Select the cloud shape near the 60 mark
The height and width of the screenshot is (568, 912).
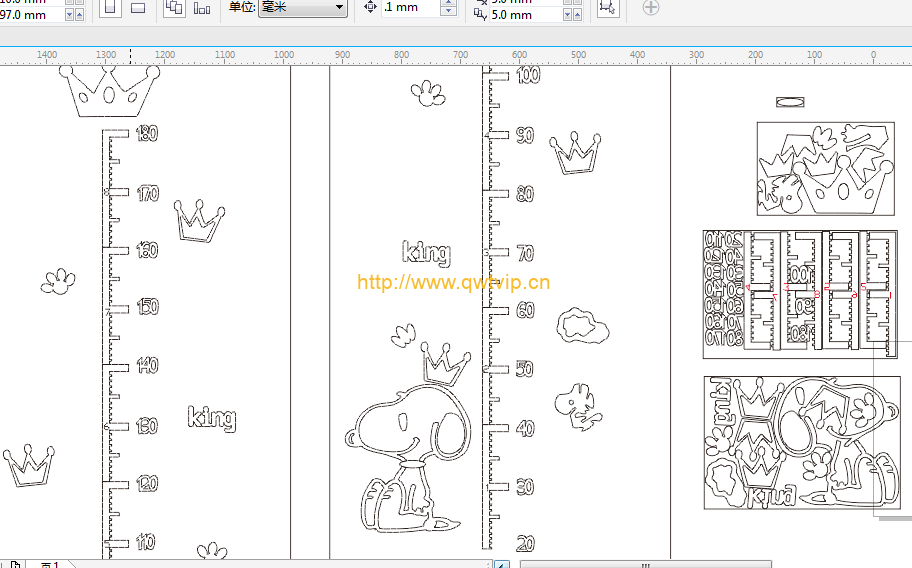(582, 326)
